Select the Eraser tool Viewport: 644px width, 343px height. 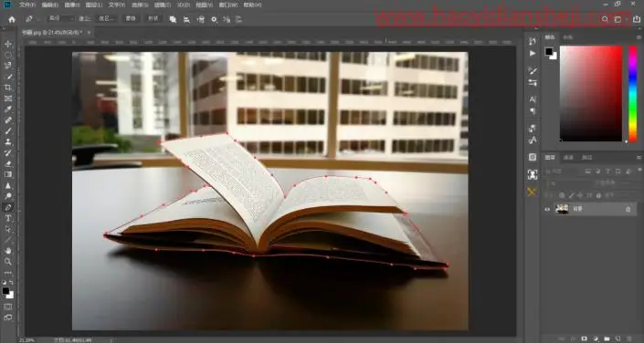click(8, 163)
